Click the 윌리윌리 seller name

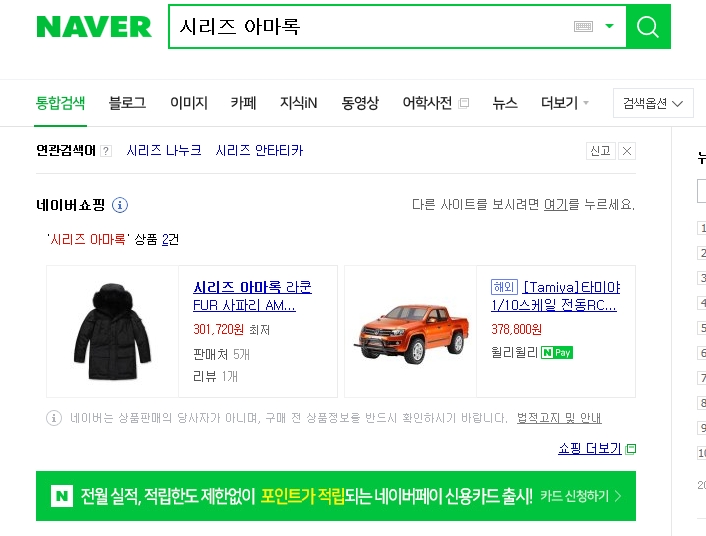(x=514, y=352)
